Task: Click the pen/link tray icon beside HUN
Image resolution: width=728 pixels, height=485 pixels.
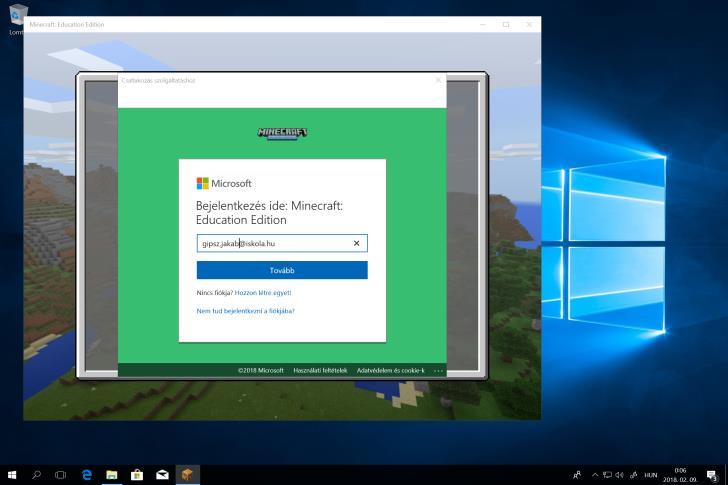Action: click(x=633, y=475)
